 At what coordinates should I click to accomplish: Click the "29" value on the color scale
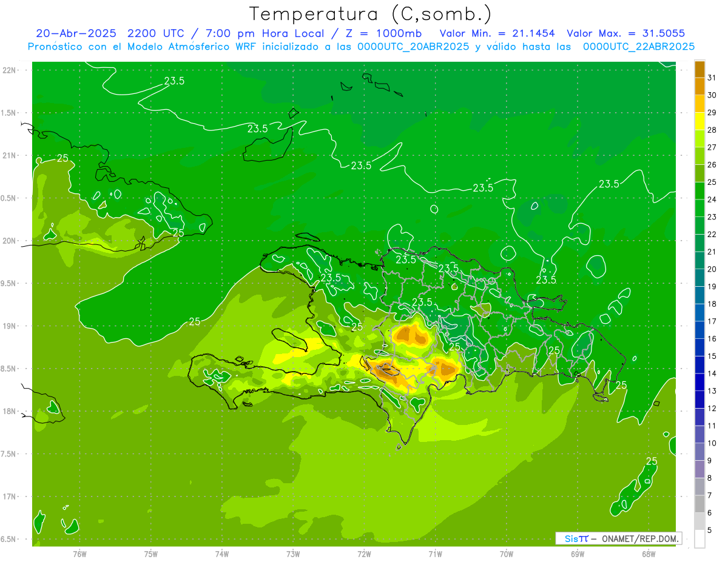(712, 113)
